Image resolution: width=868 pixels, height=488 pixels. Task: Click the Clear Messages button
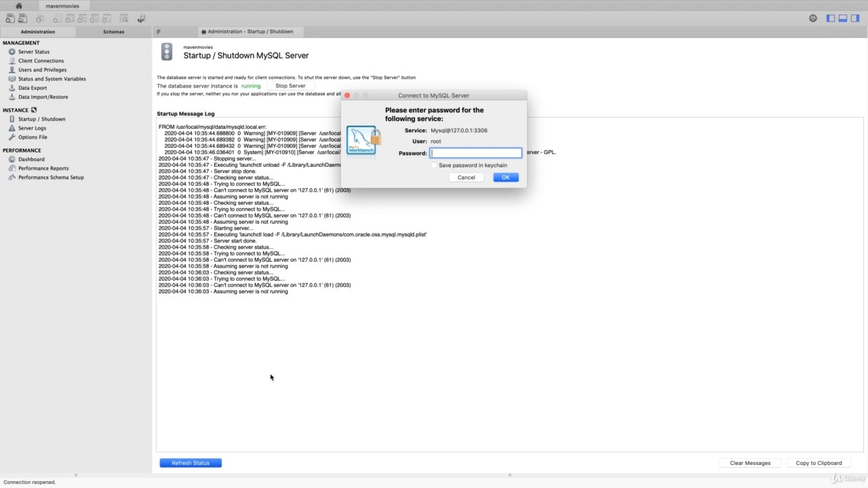pyautogui.click(x=750, y=463)
